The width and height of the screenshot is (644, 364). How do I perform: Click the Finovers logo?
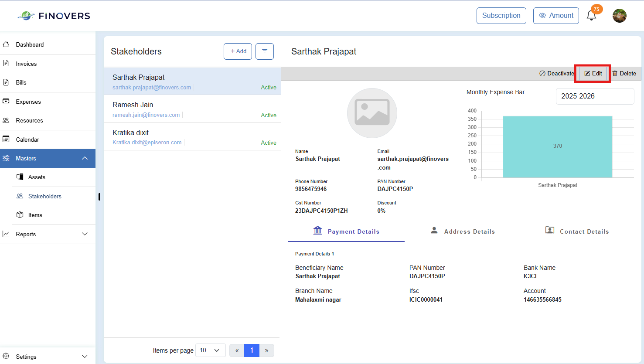54,16
